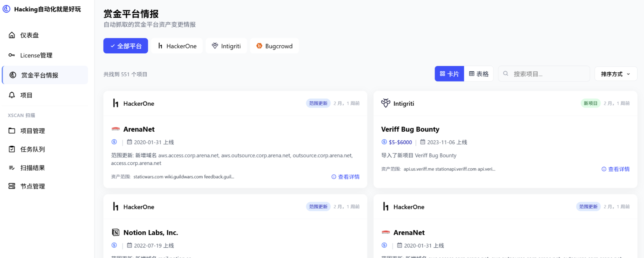Open the Veriff Bug Bounty title
The width and height of the screenshot is (644, 258).
410,129
